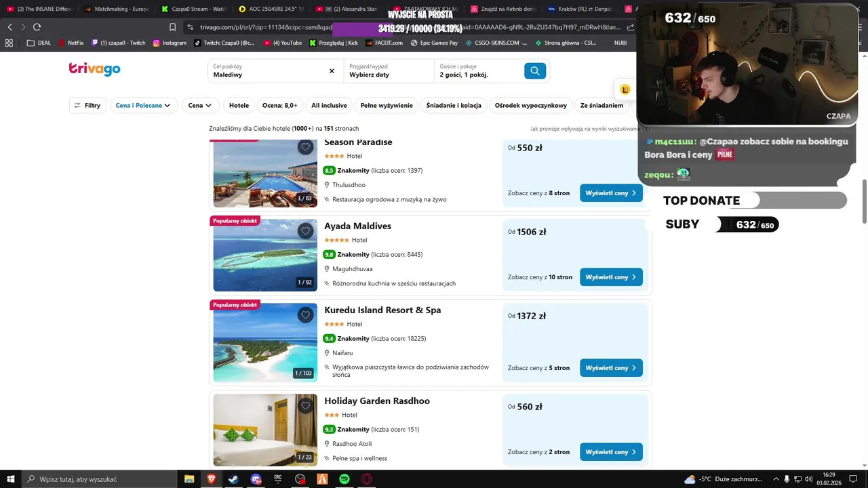
Task: Reload the page
Action: pos(37,27)
